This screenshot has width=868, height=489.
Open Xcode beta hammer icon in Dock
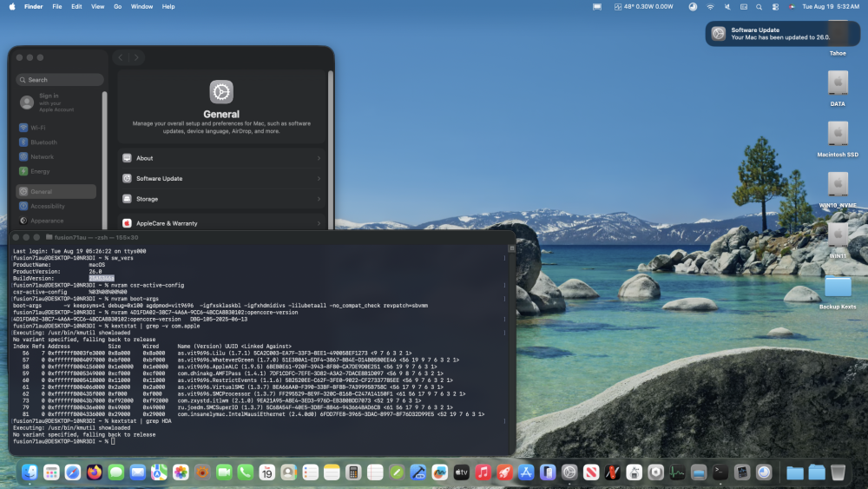point(418,472)
